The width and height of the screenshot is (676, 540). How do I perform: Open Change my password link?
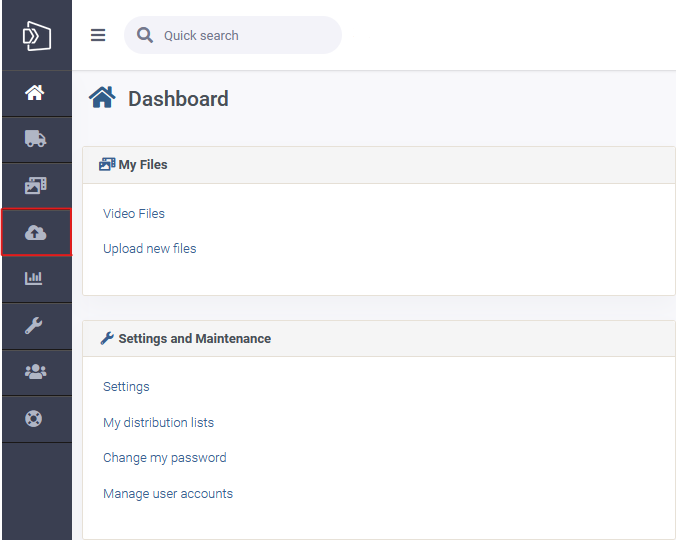click(165, 458)
